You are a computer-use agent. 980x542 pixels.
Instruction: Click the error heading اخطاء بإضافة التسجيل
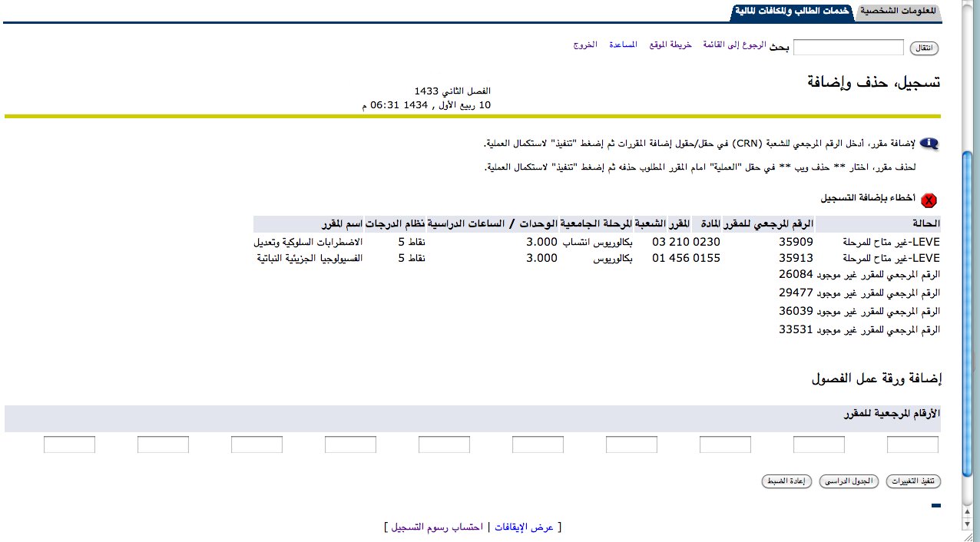[868, 198]
